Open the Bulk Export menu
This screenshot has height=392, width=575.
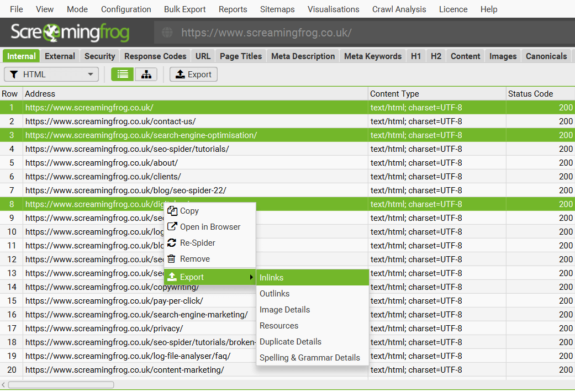pyautogui.click(x=184, y=9)
